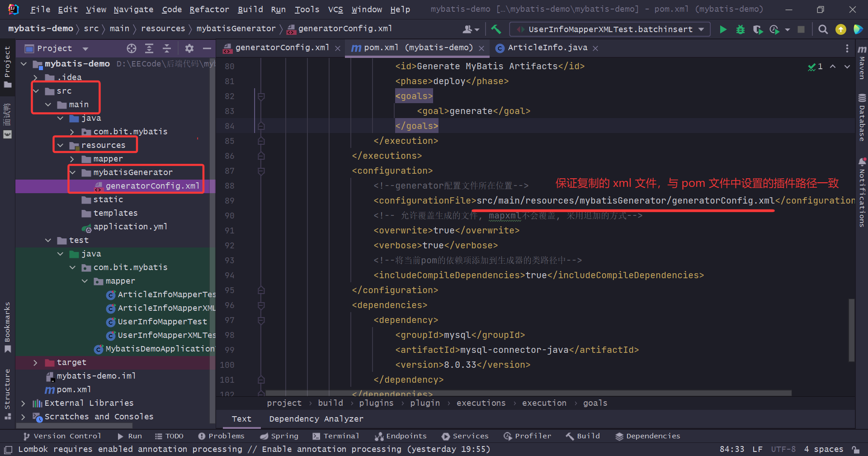Viewport: 868px width, 456px height.
Task: Select opened file in Project panel (crosshair icon)
Action: (x=132, y=48)
